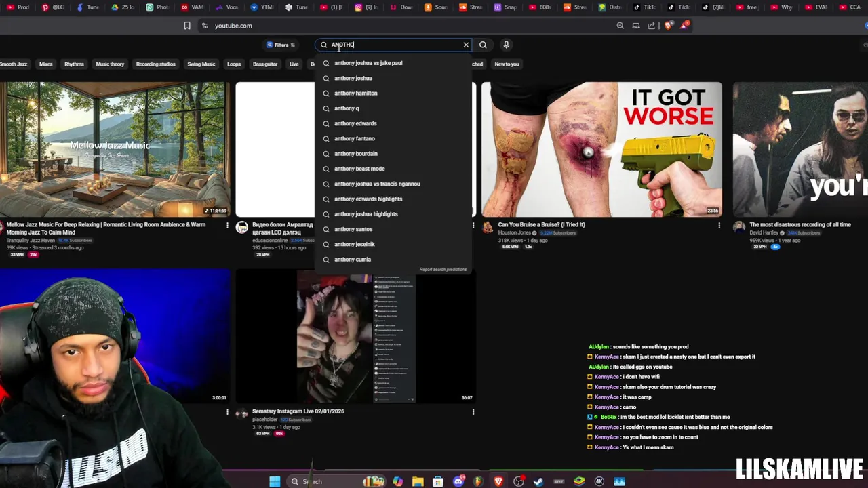The width and height of the screenshot is (868, 488).
Task: Open site settings icon beside youtube.com
Action: click(205, 26)
